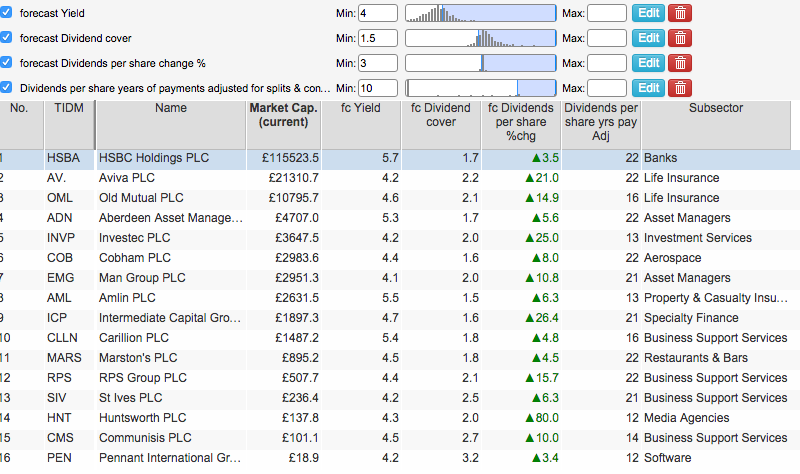800x474 pixels.
Task: Click Dividends per share change range slider
Action: point(481,63)
